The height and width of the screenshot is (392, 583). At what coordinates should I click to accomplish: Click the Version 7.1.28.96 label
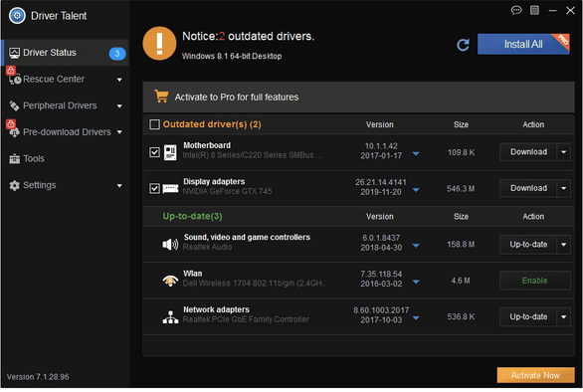click(38, 377)
